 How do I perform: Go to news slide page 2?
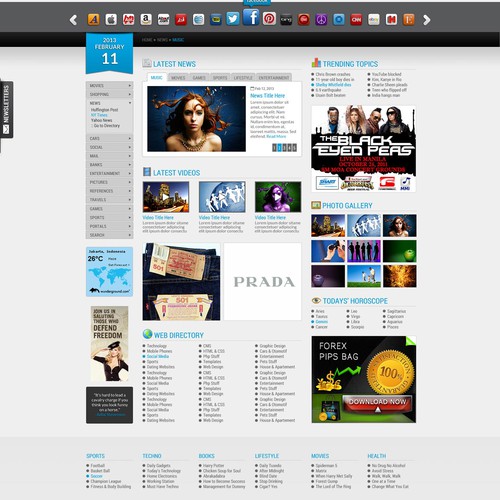(279, 148)
